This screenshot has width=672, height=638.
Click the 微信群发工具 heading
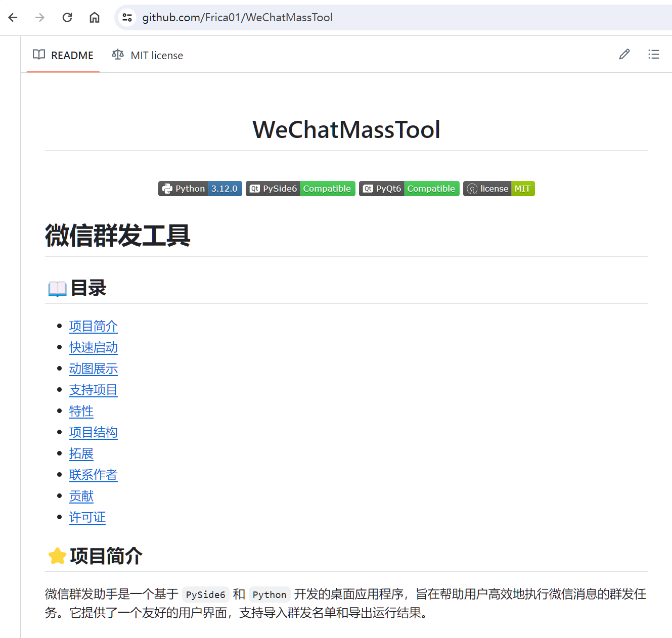pos(118,236)
